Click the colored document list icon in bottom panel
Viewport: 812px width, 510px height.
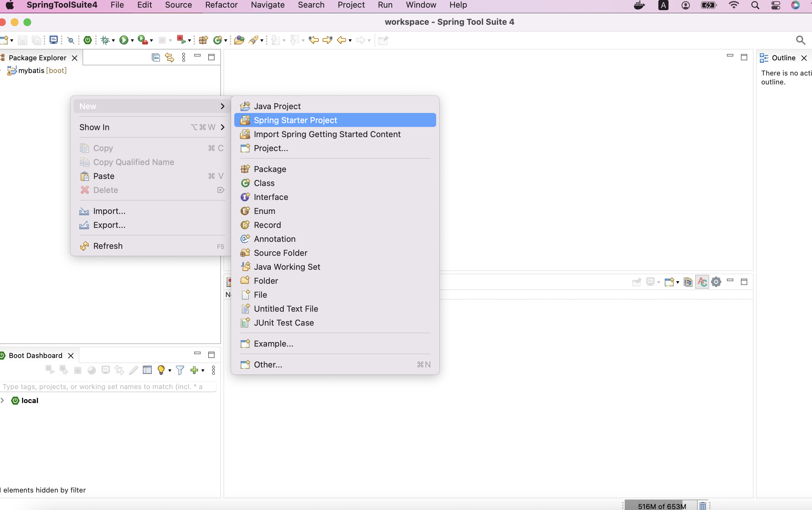tap(688, 282)
